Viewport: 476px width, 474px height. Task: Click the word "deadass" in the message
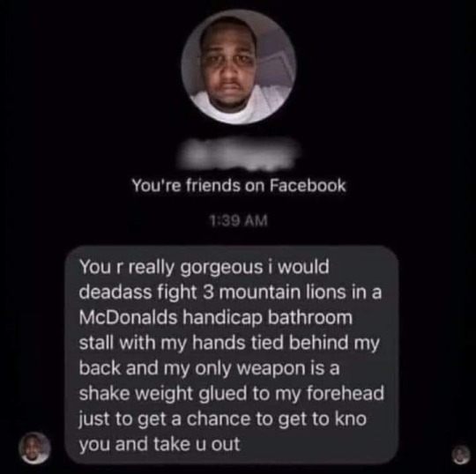[x=115, y=293]
